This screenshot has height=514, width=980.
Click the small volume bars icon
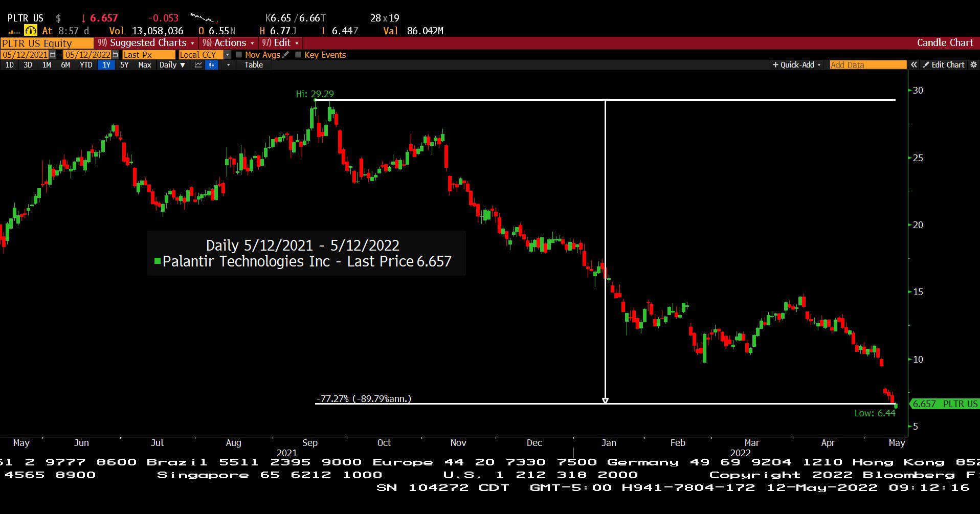[14, 32]
